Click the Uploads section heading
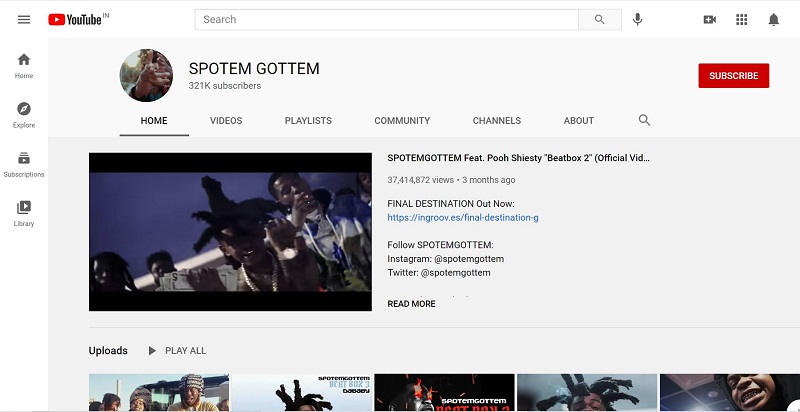This screenshot has width=800, height=412. 108,351
